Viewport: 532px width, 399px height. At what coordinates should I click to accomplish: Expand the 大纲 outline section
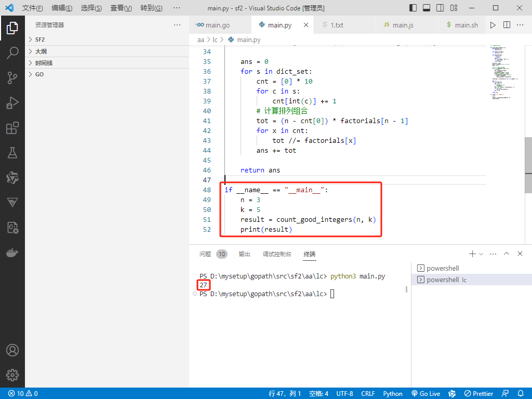(x=107, y=51)
